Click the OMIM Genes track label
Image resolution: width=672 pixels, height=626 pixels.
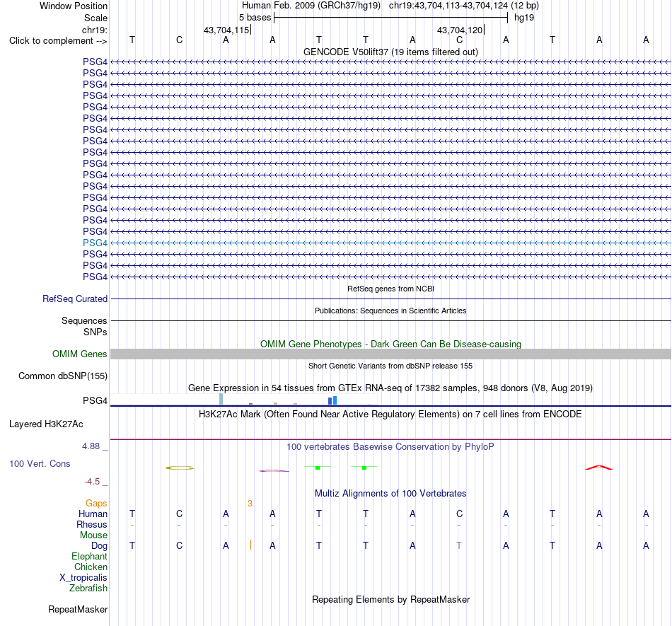(79, 354)
